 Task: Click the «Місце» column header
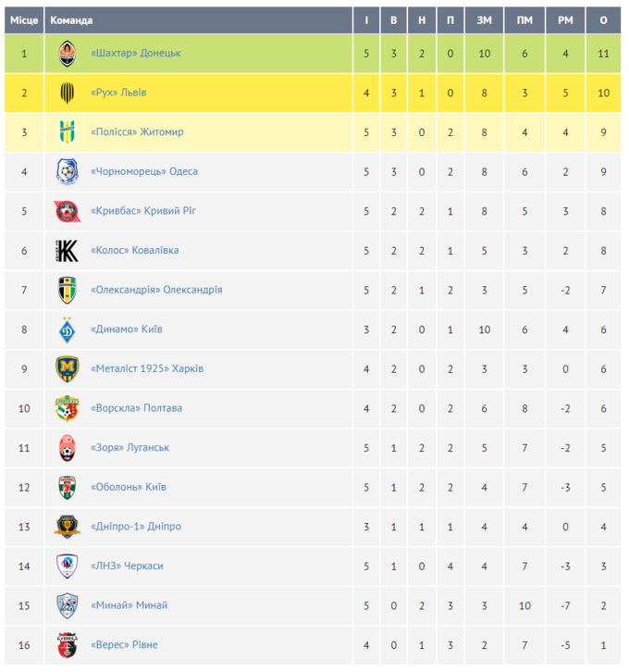24,20
